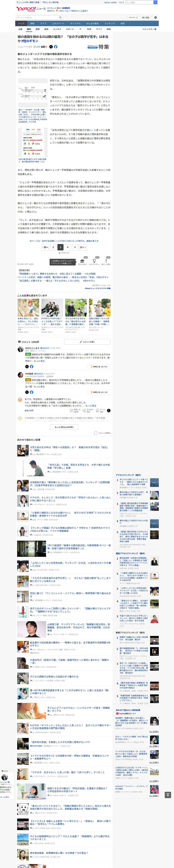Click into the top web search field
Screen dimensions: 174x868
click(x=139, y=2)
